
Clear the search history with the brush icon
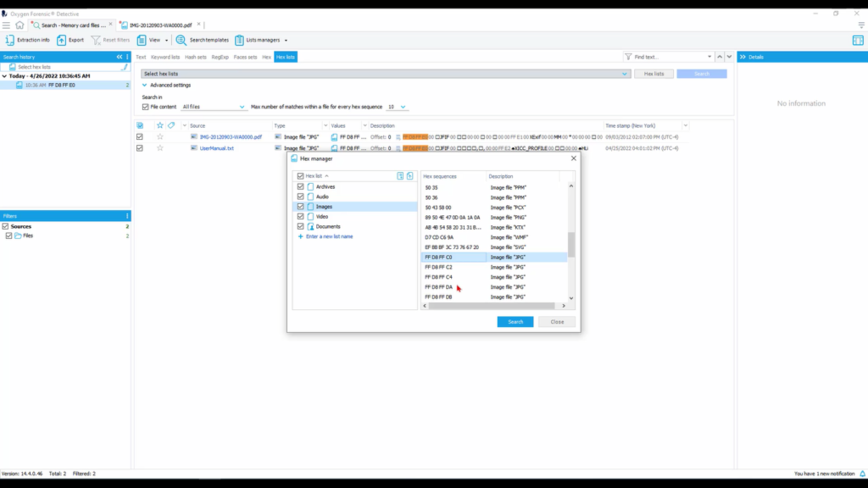pyautogui.click(x=125, y=67)
